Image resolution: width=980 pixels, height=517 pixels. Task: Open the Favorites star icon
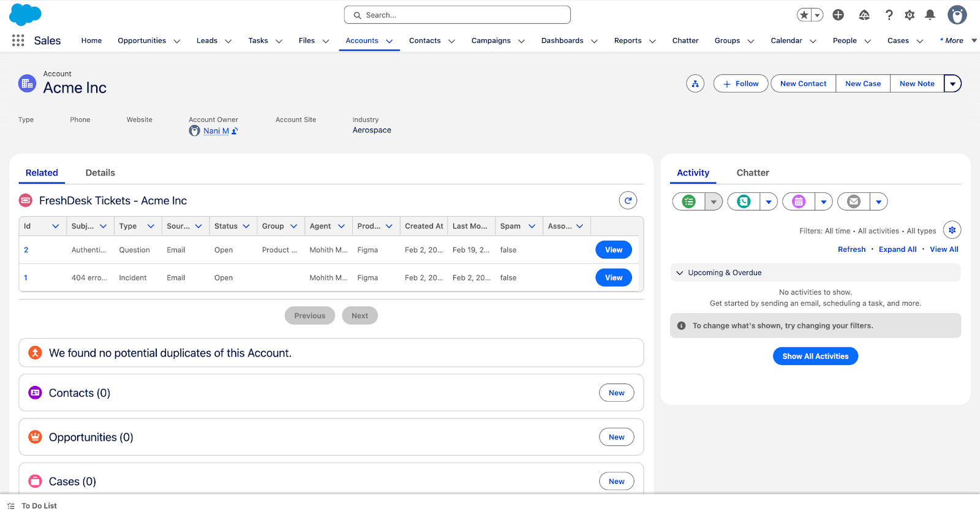pos(804,15)
